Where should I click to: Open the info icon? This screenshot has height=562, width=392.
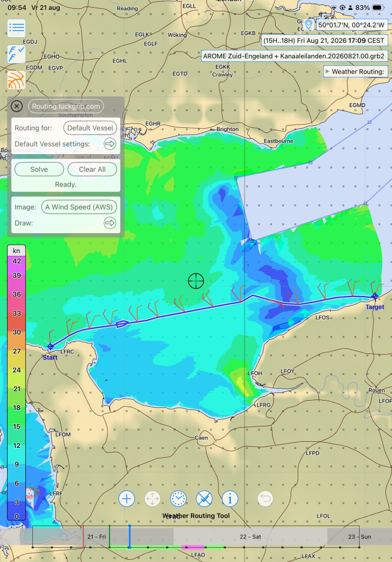coord(230,498)
